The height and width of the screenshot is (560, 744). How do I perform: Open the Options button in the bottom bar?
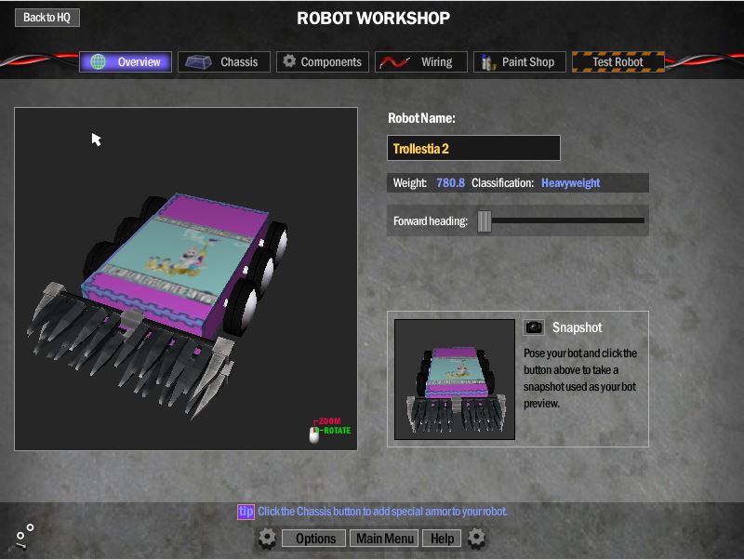315,539
